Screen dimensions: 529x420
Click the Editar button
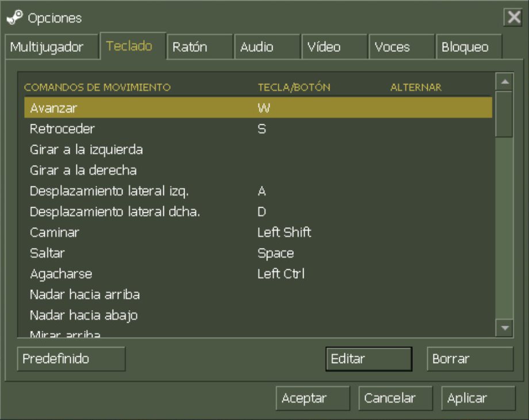click(369, 359)
